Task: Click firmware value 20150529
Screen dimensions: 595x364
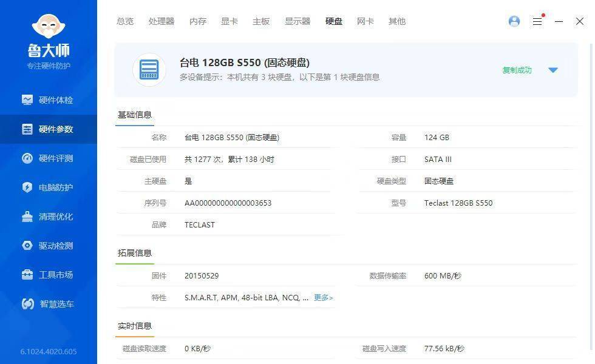Action: pyautogui.click(x=202, y=275)
